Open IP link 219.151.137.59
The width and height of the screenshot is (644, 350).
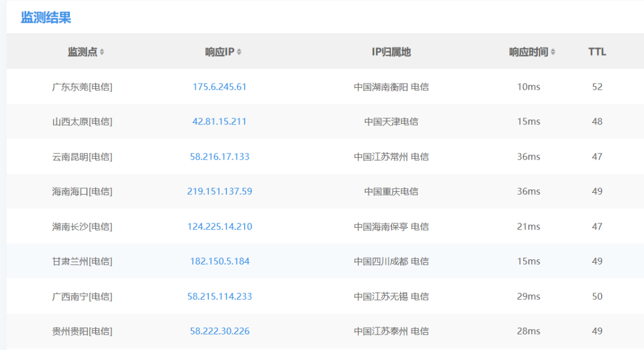pyautogui.click(x=219, y=192)
